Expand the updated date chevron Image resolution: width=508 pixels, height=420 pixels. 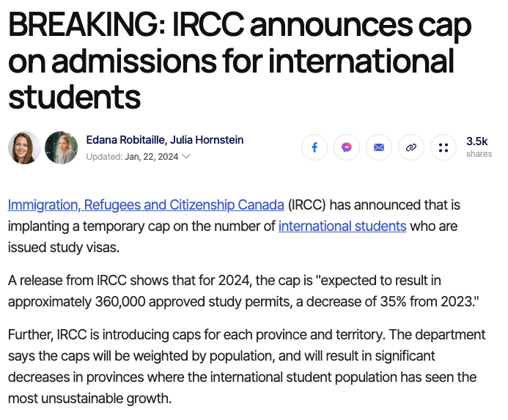tap(186, 156)
